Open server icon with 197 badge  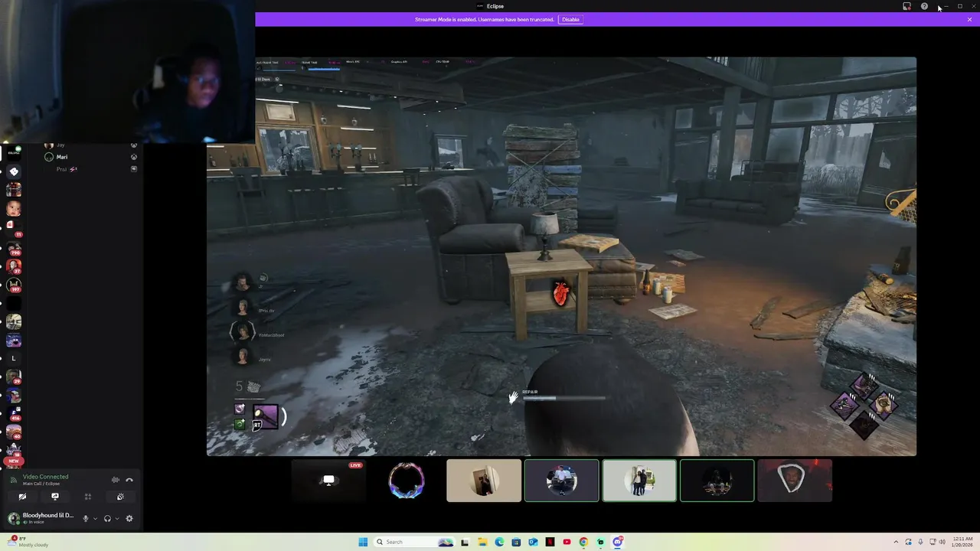tap(14, 285)
